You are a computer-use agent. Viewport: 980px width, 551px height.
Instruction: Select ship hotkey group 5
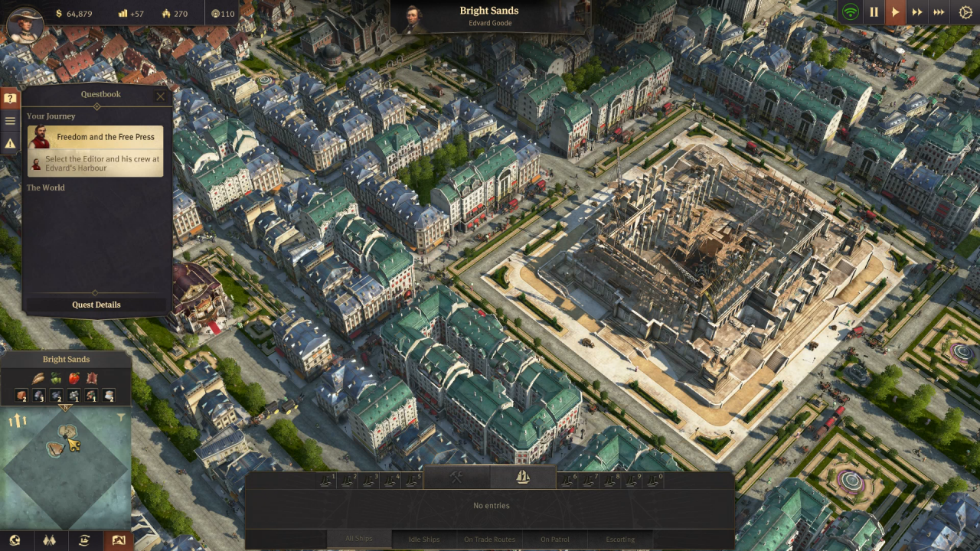413,480
